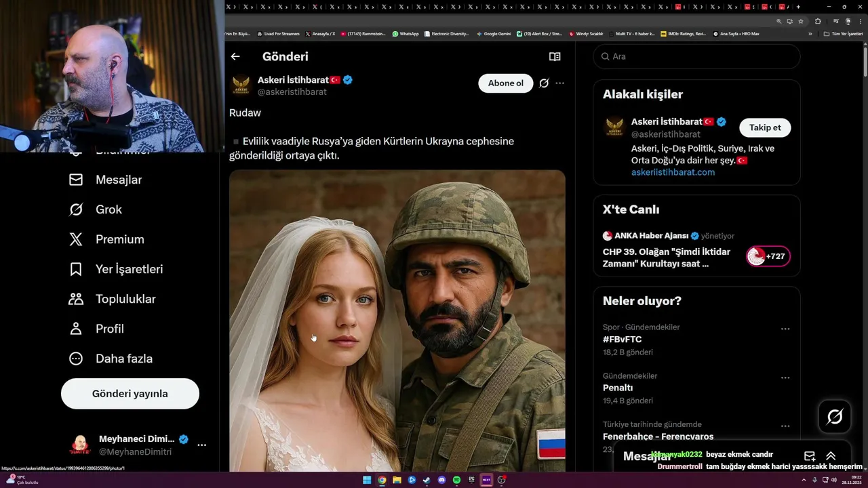Screen dimensions: 868x488
Task: Open Grok icon next to Abone ol button
Action: [x=544, y=83]
